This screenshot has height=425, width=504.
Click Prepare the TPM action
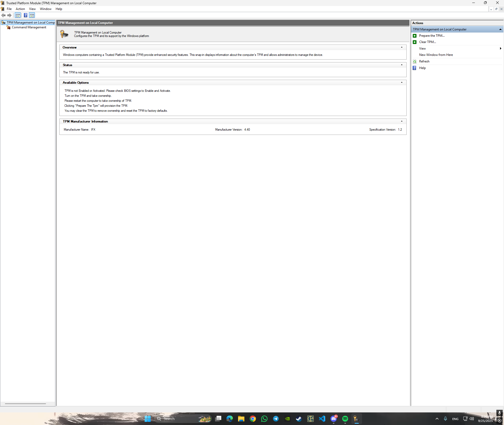pos(432,36)
